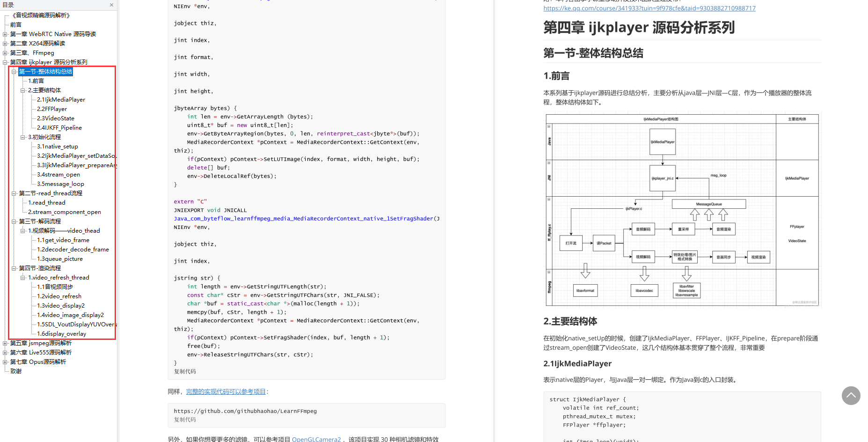Open 1.2decoder_decode_frame entry
This screenshot has width=868, height=442.
coord(73,250)
